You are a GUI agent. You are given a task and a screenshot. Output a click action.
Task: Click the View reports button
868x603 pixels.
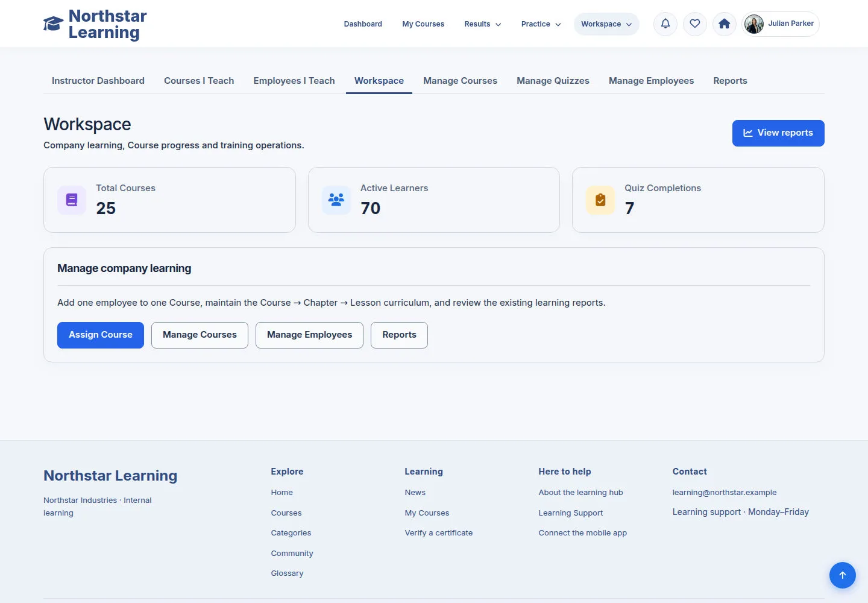point(778,133)
